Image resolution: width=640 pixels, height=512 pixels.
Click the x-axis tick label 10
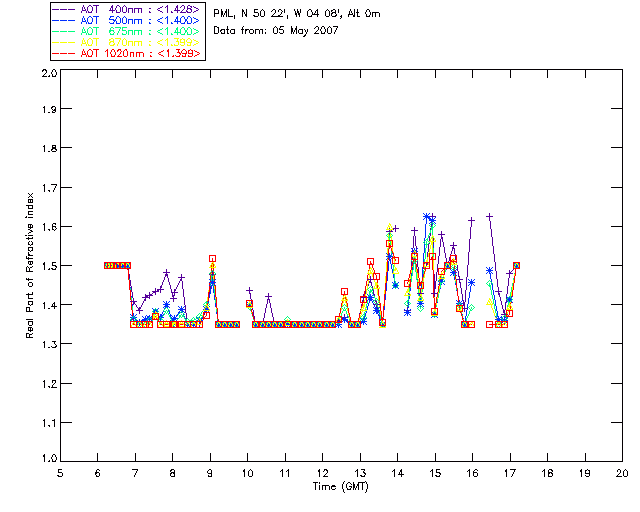click(247, 473)
